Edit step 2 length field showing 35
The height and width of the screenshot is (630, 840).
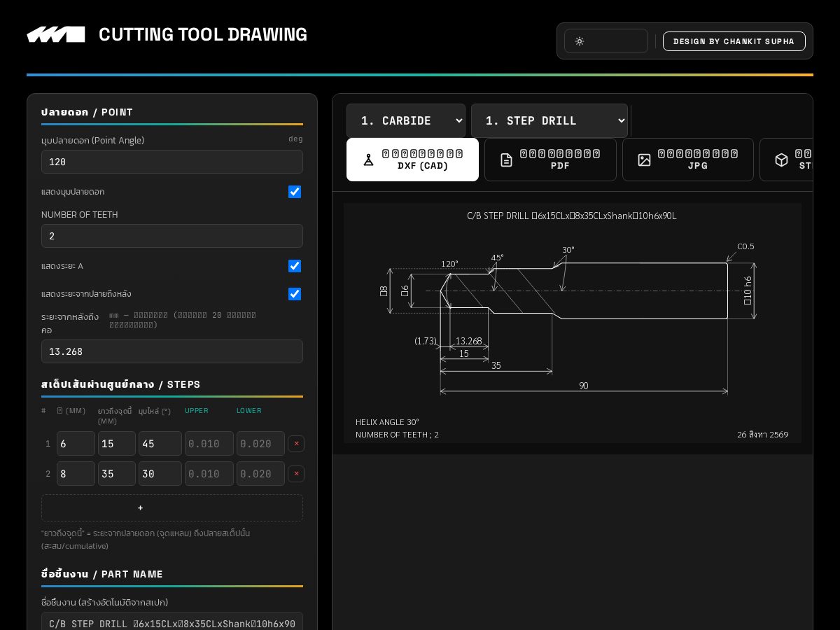pyautogui.click(x=117, y=474)
